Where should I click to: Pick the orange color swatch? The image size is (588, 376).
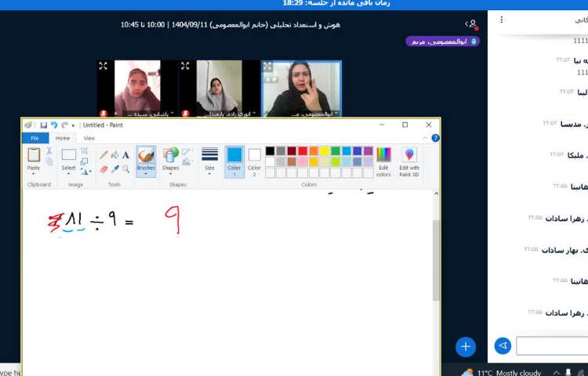pyautogui.click(x=314, y=151)
